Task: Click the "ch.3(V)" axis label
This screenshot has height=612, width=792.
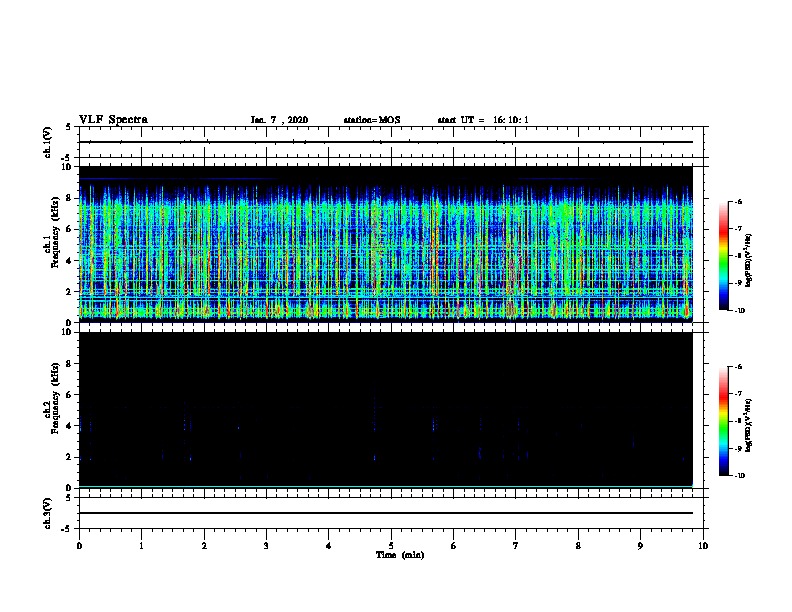Action: [47, 513]
